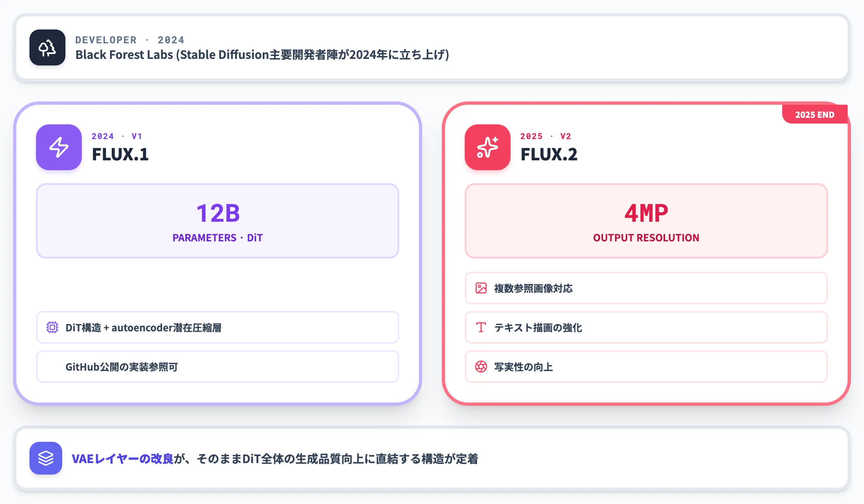Select the 4MP output resolution box
The width and height of the screenshot is (864, 504).
[646, 221]
